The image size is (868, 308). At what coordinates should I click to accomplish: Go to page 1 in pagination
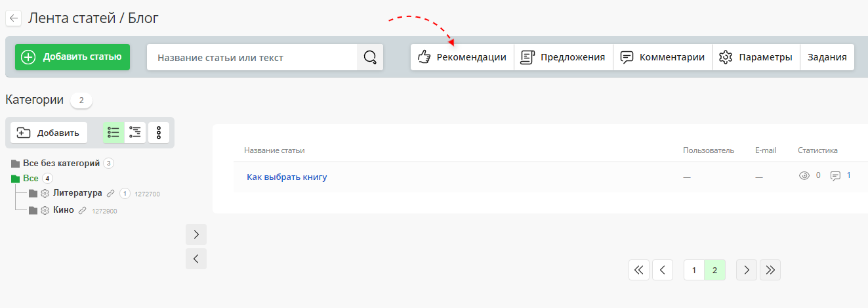click(694, 270)
